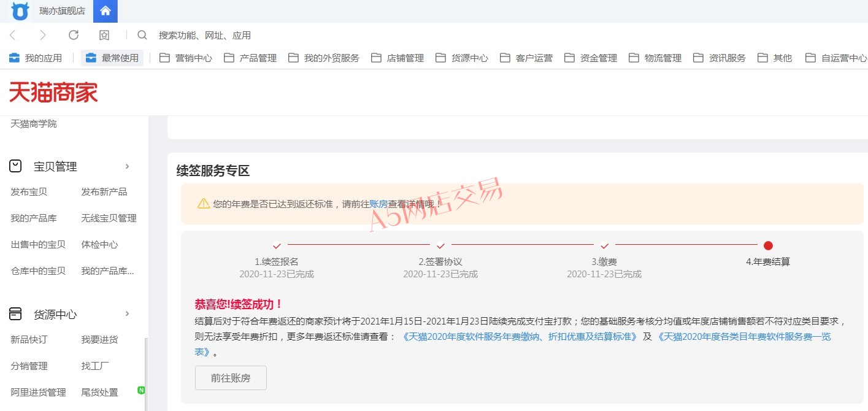
Task: Open 无线宝贝管理 sidebar link
Action: [109, 218]
